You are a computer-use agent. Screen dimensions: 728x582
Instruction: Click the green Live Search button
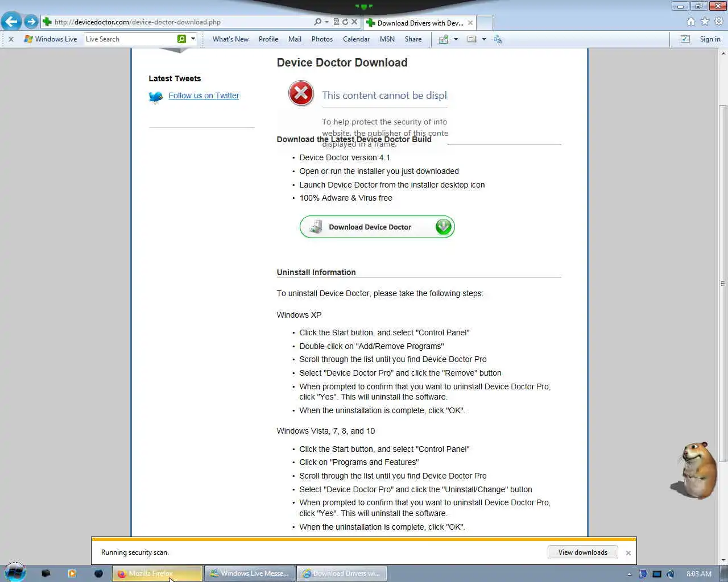(181, 39)
